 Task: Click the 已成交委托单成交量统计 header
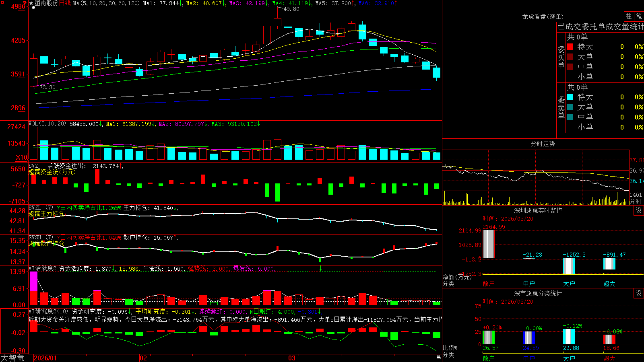[x=601, y=27]
